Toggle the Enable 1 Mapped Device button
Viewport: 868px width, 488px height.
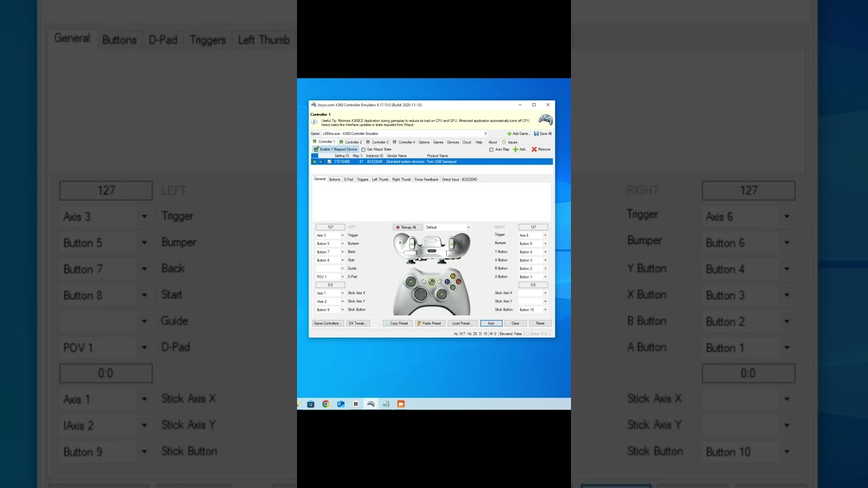click(x=335, y=149)
